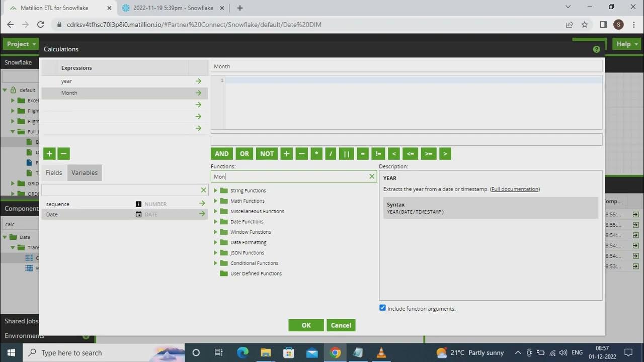Clear the functions search box
Image resolution: width=644 pixels, height=362 pixels.
372,176
